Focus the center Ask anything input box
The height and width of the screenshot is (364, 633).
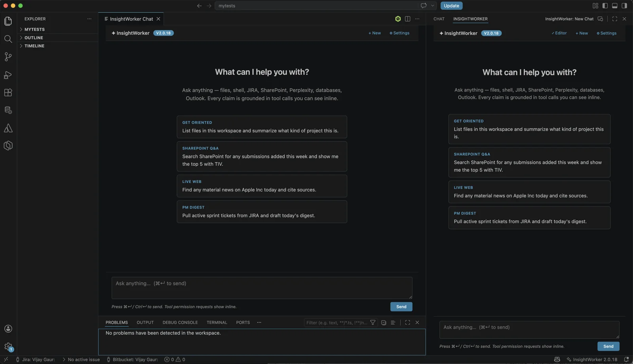click(x=262, y=288)
